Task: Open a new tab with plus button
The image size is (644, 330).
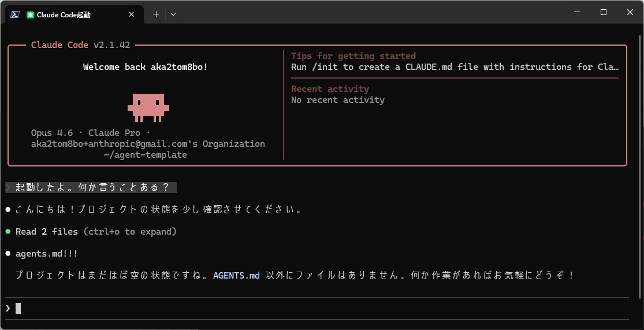Action: click(156, 14)
